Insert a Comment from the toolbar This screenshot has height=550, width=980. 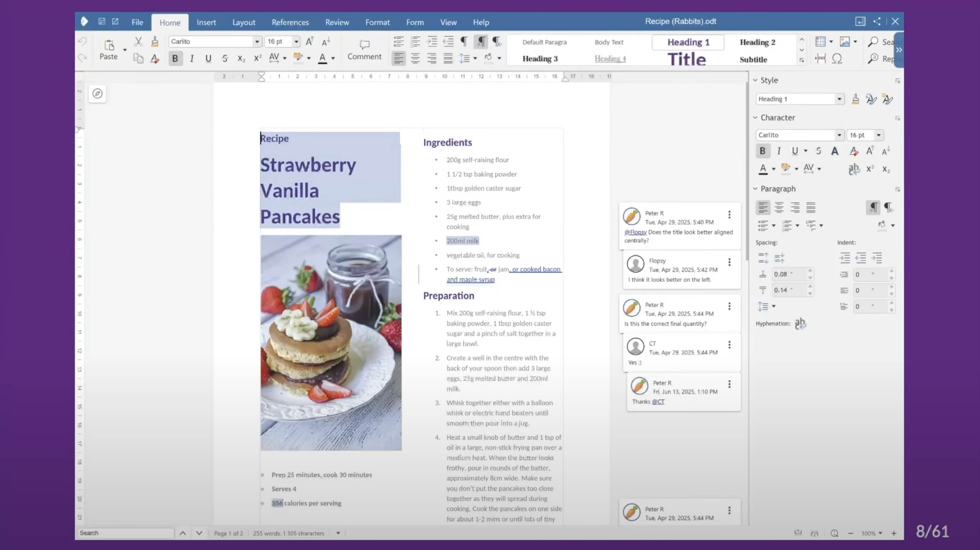(x=364, y=50)
